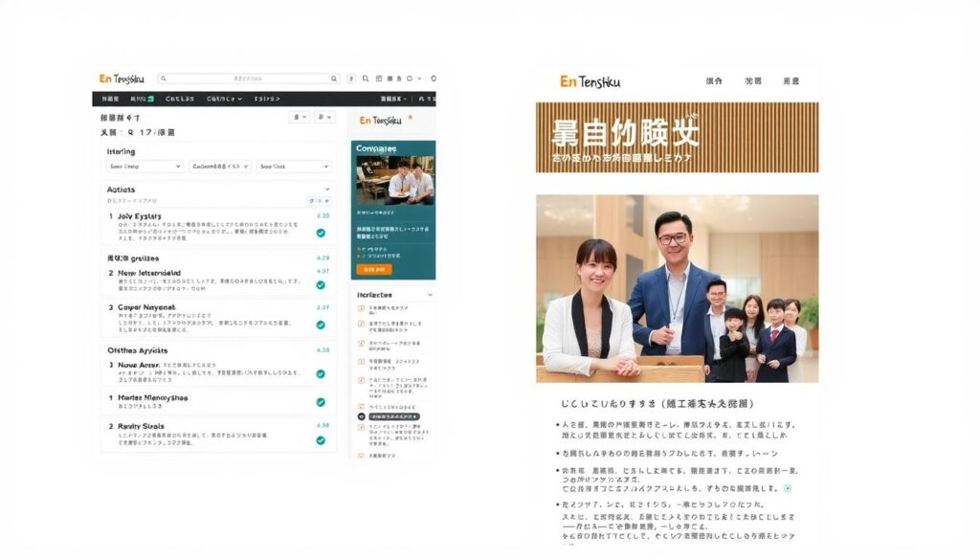Click the group photo on the right page
The width and height of the screenshot is (980, 560).
pyautogui.click(x=677, y=289)
